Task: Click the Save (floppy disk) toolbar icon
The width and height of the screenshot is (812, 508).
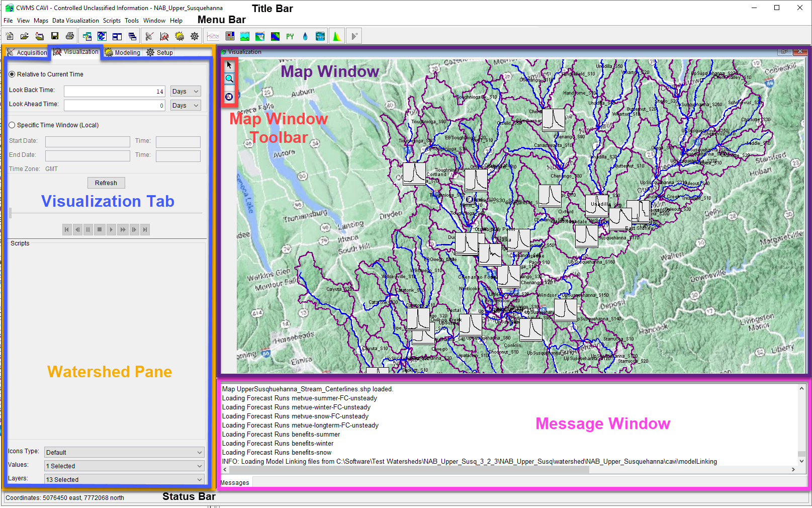Action: point(55,36)
